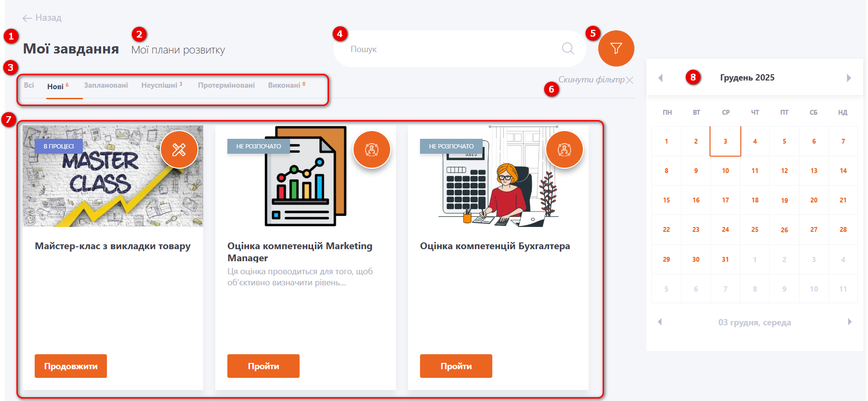Click into the Пошук search field
868x401 pixels.
(x=448, y=49)
